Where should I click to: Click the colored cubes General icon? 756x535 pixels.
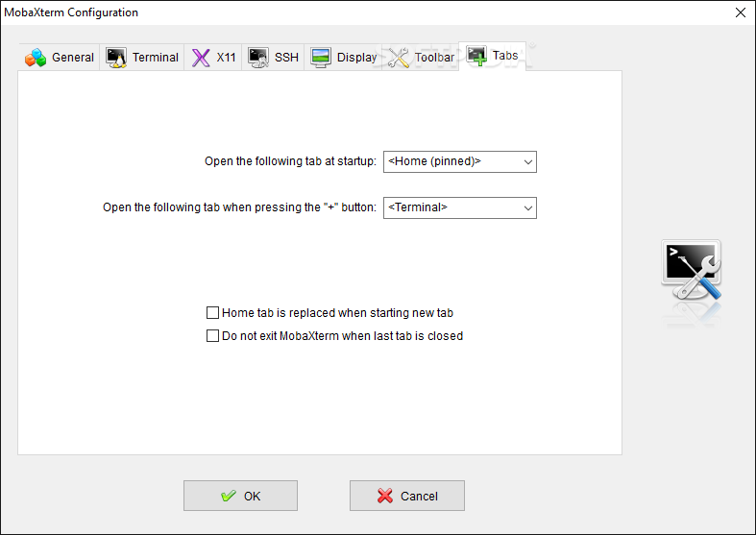point(36,58)
